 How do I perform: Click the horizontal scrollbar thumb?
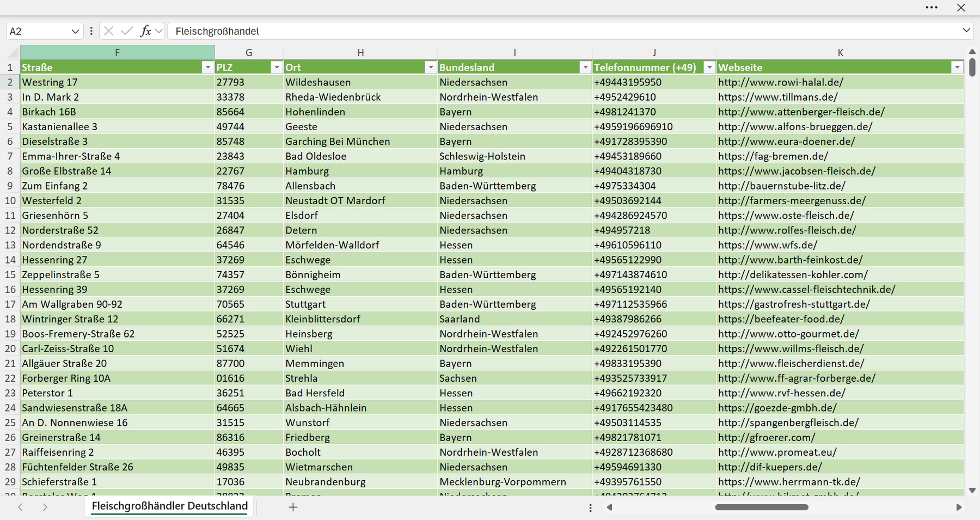[x=761, y=507]
